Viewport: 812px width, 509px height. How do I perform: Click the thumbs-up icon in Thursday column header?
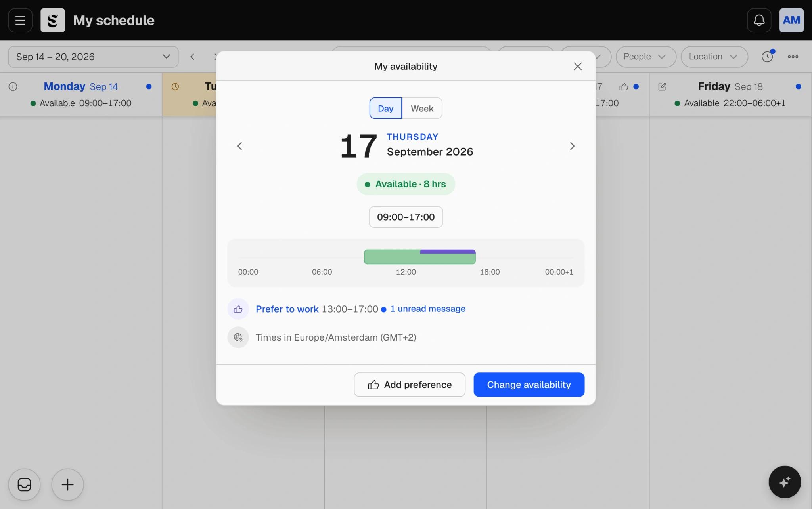pos(624,86)
